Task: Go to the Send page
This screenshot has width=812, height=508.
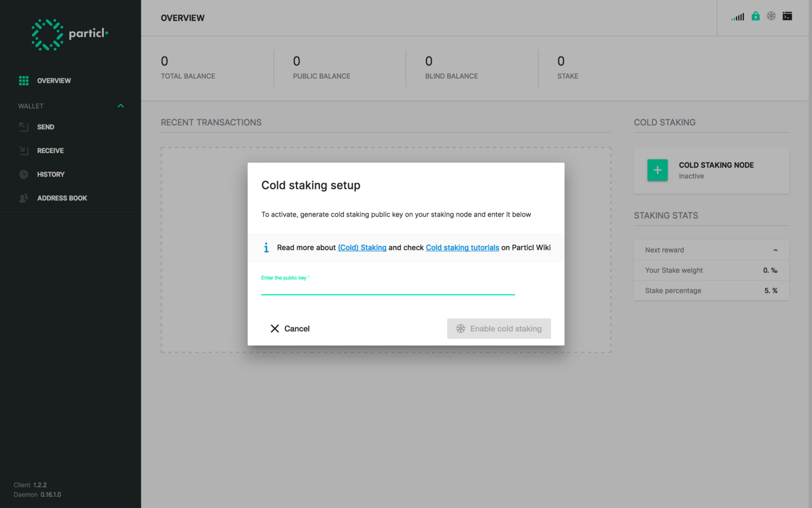Action: (x=46, y=127)
